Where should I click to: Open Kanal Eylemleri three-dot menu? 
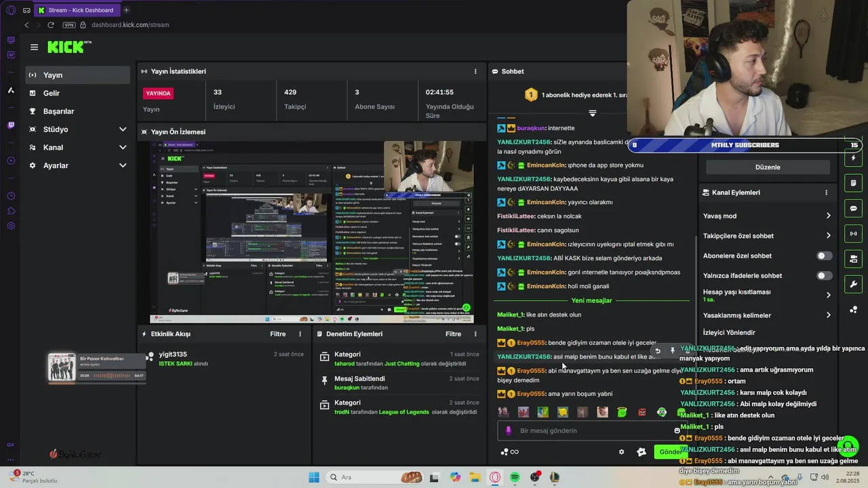click(826, 192)
